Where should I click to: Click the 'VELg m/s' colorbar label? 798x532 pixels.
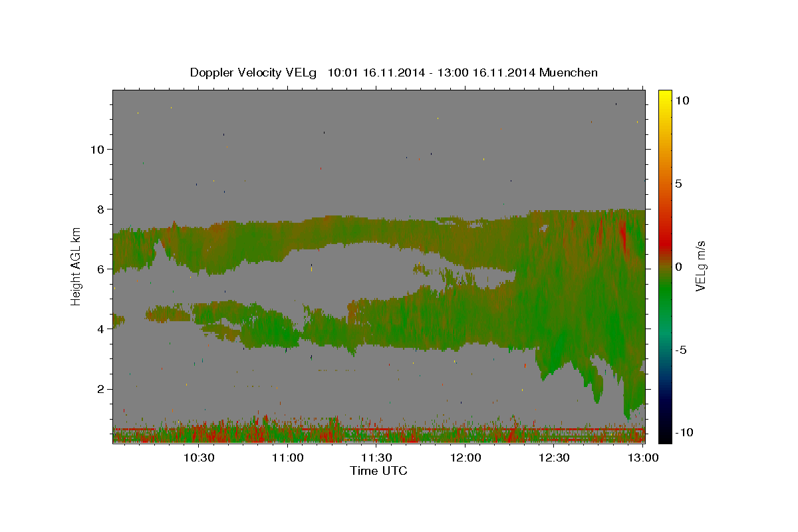(700, 265)
